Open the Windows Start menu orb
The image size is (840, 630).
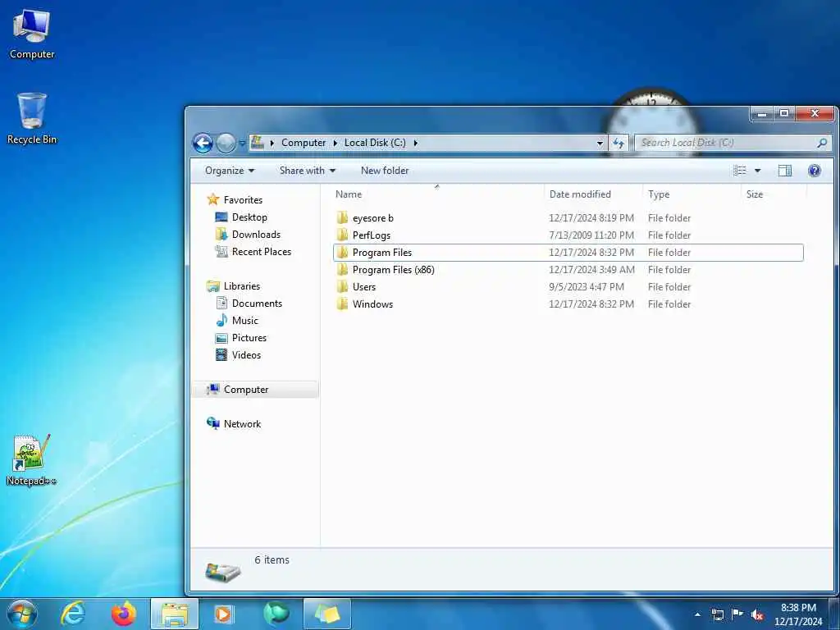[22, 614]
